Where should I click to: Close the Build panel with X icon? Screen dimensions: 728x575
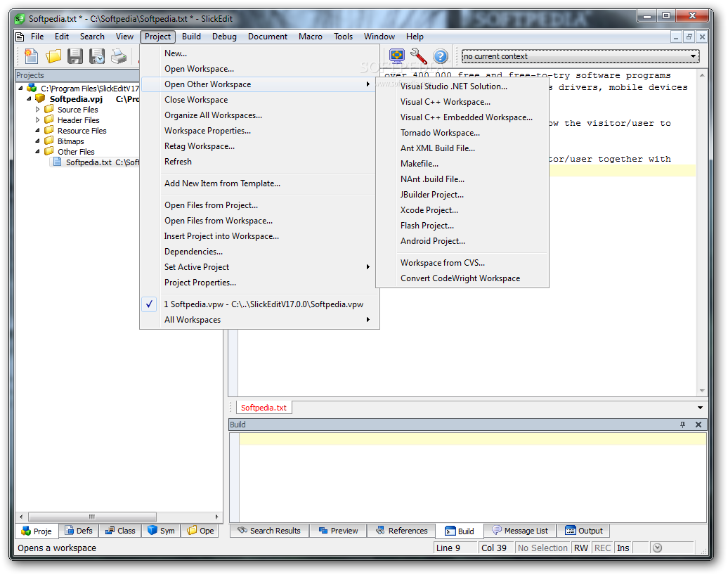[x=698, y=425]
